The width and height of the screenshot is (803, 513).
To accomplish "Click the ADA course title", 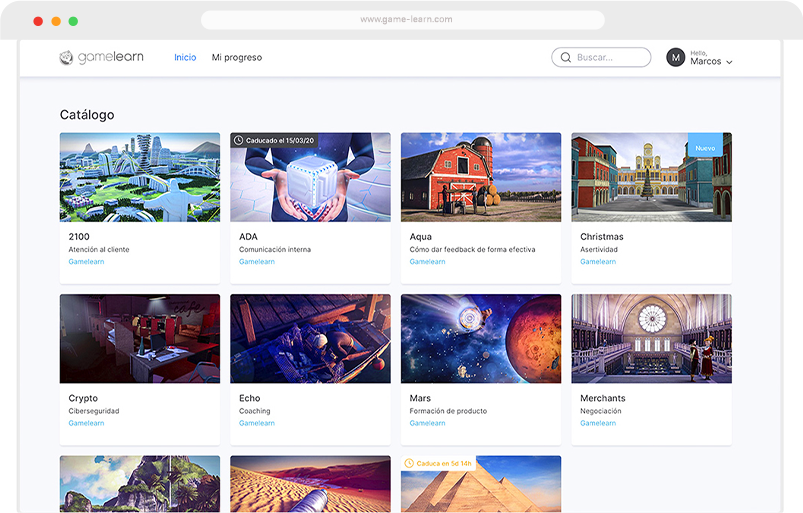I will pyautogui.click(x=248, y=237).
